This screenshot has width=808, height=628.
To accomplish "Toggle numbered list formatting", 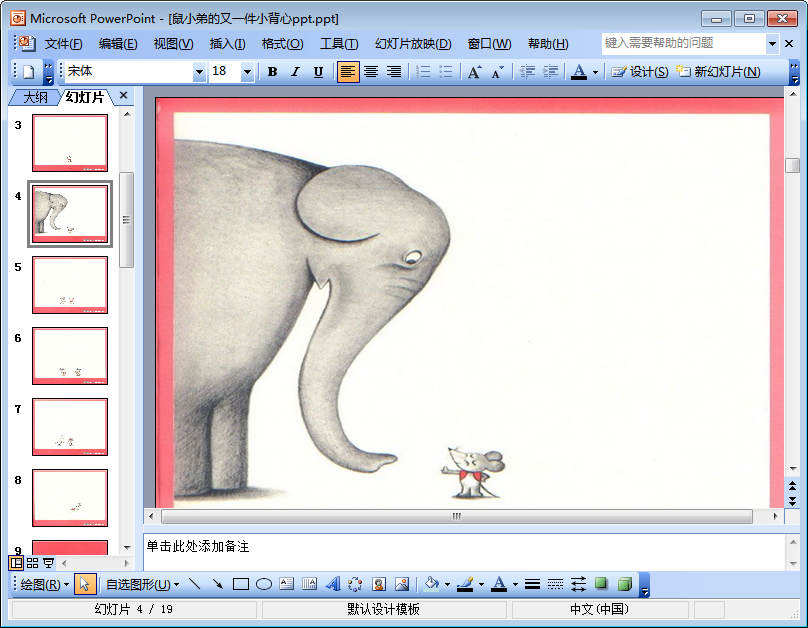I will 423,72.
